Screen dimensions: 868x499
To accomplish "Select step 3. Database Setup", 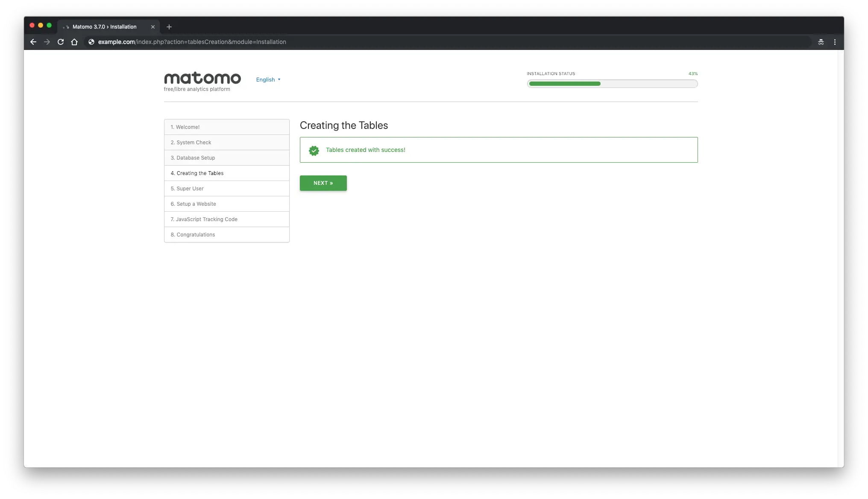I will tap(227, 158).
